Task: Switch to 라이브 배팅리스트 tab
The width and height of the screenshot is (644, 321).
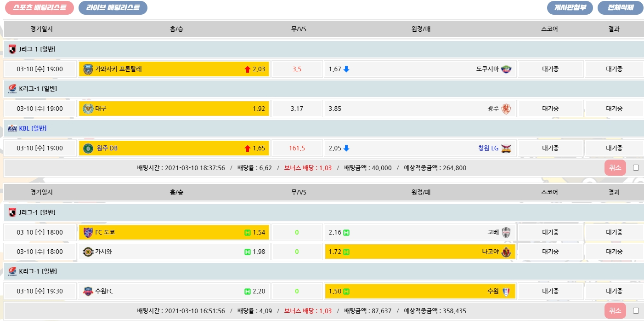Action: coord(113,8)
